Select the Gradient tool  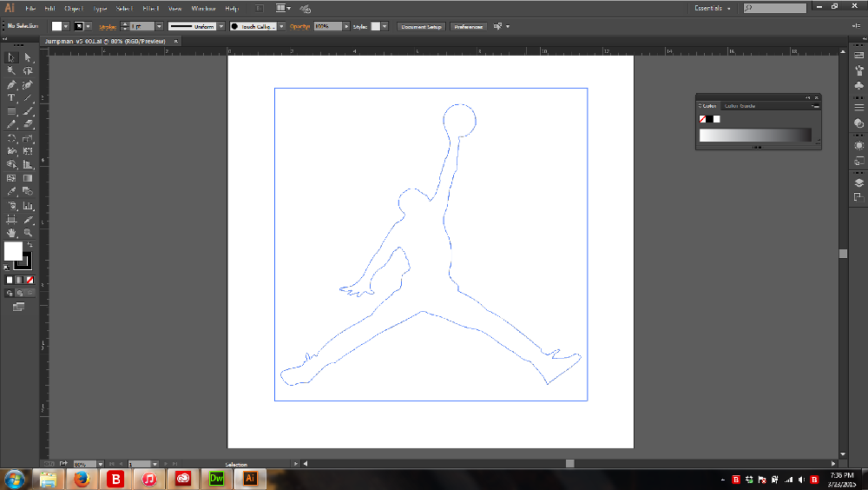(x=28, y=178)
